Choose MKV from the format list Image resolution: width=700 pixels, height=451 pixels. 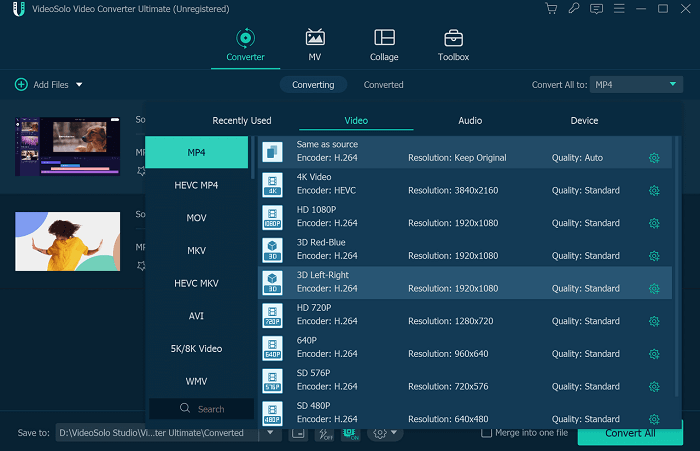(196, 251)
